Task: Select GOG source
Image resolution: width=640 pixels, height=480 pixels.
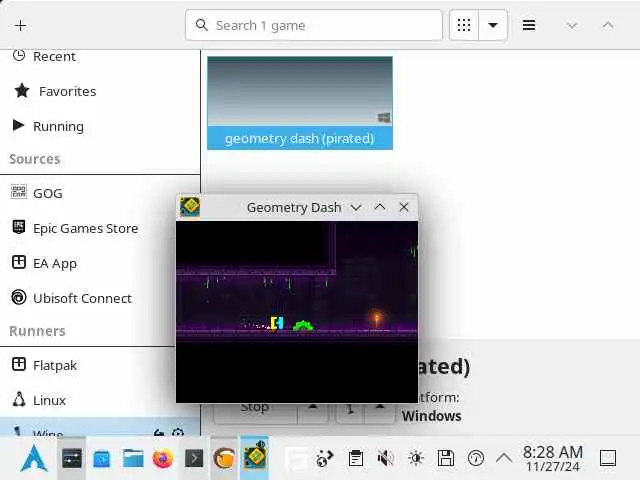Action: tap(100, 193)
